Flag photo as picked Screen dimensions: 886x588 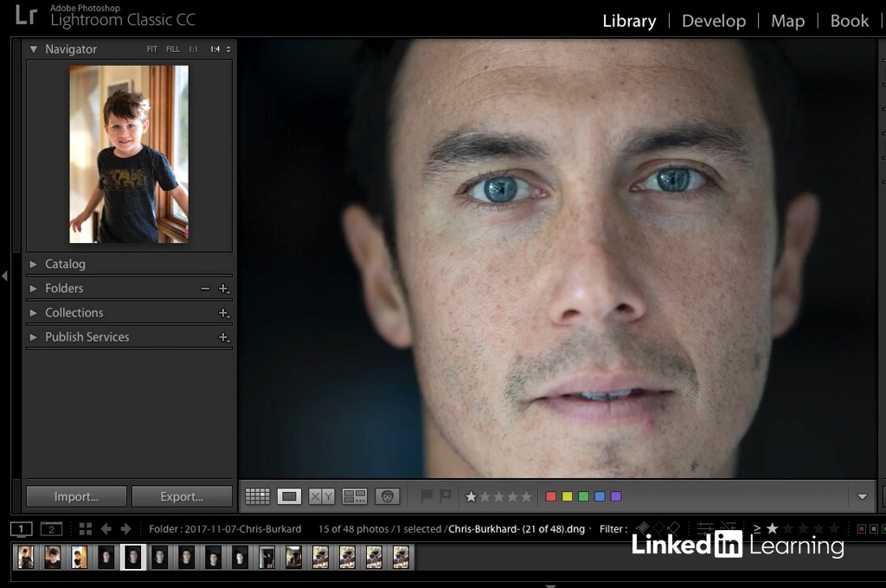pyautogui.click(x=426, y=496)
